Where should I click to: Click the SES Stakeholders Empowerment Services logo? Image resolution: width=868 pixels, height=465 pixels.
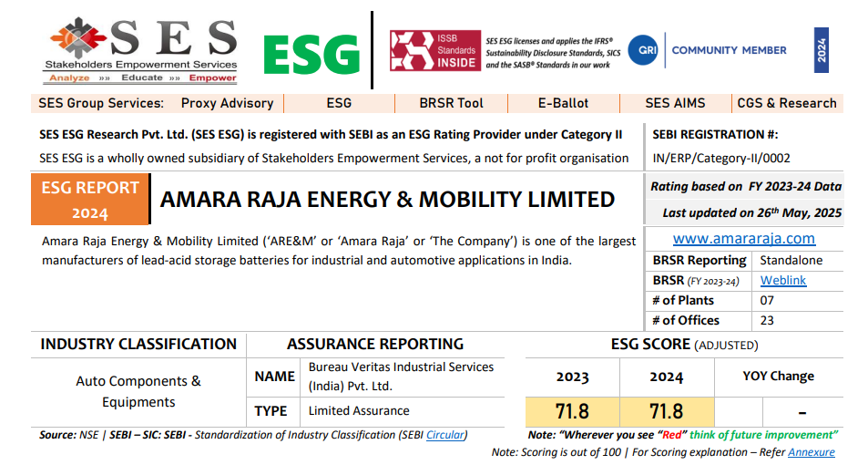coord(140,50)
